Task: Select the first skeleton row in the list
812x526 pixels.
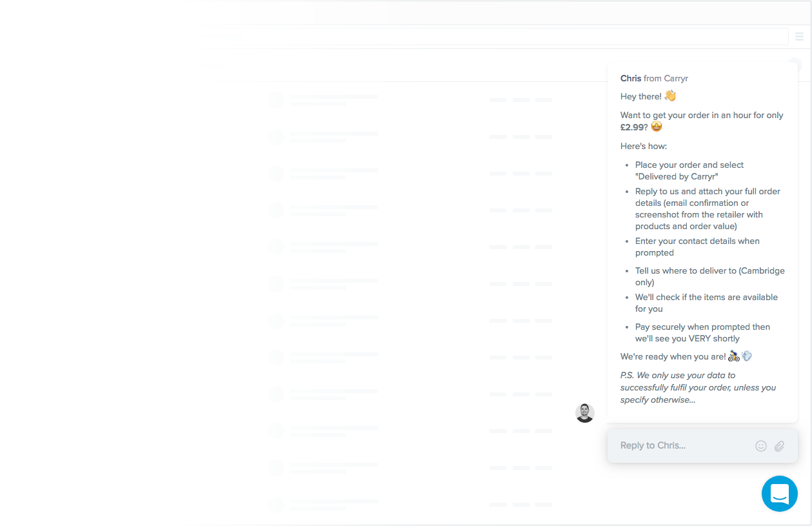Action: pyautogui.click(x=411, y=100)
